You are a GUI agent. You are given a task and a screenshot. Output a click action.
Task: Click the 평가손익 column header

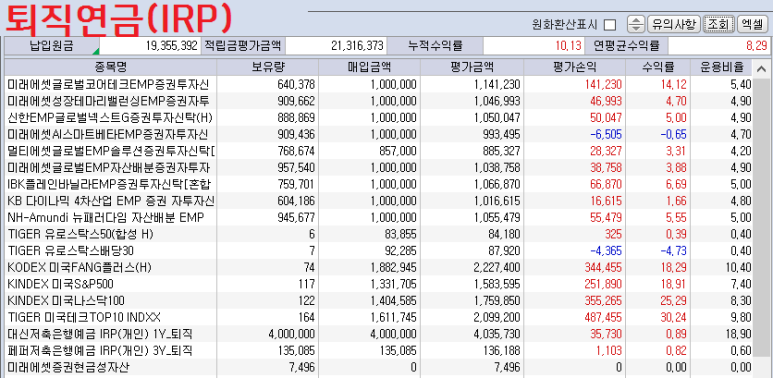click(x=574, y=67)
